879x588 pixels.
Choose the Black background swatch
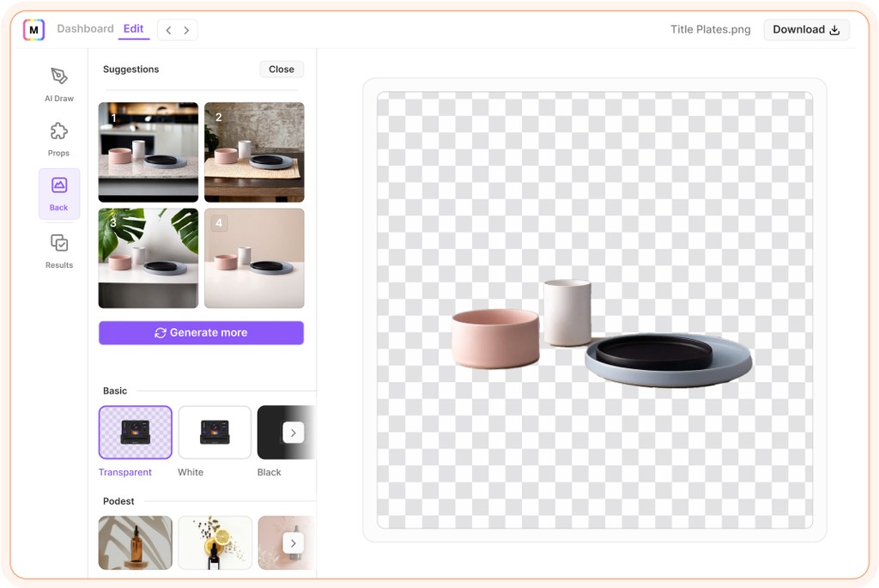pos(272,432)
